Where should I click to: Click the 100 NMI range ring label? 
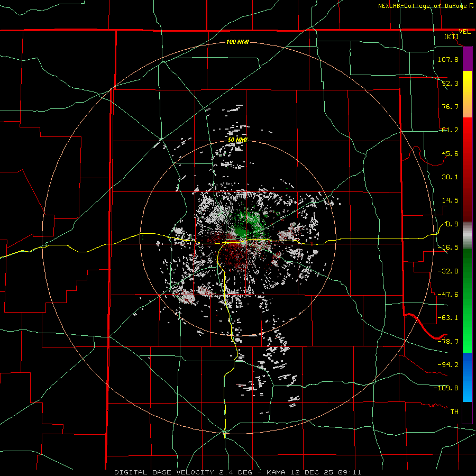(x=237, y=42)
